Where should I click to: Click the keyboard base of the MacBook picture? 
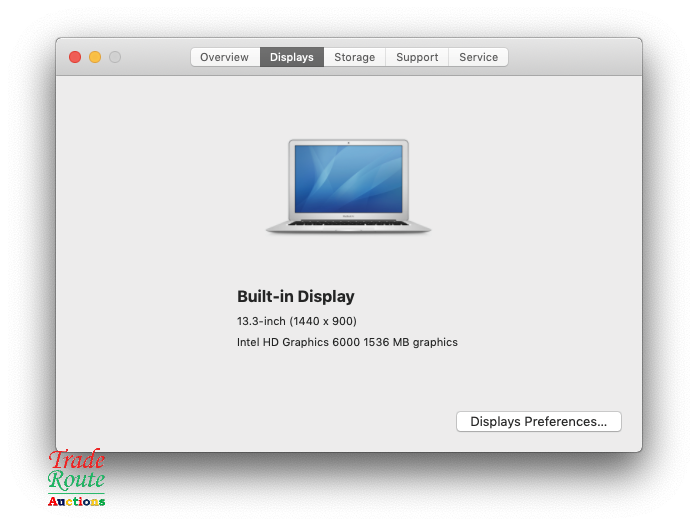348,225
